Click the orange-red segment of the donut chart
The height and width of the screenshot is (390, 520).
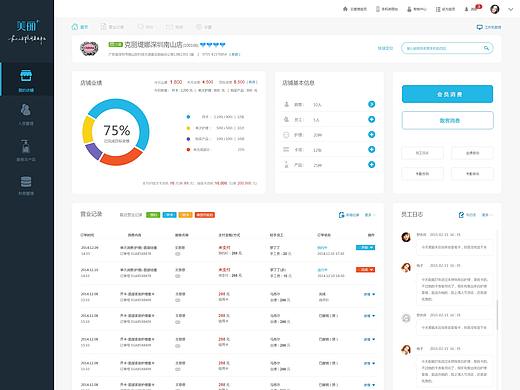(121, 158)
